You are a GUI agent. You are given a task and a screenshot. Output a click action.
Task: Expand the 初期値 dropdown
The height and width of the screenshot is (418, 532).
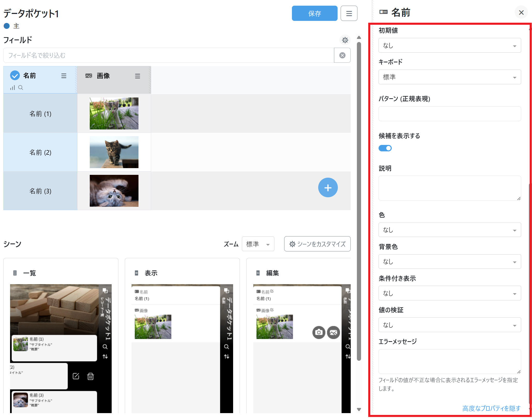pyautogui.click(x=449, y=46)
